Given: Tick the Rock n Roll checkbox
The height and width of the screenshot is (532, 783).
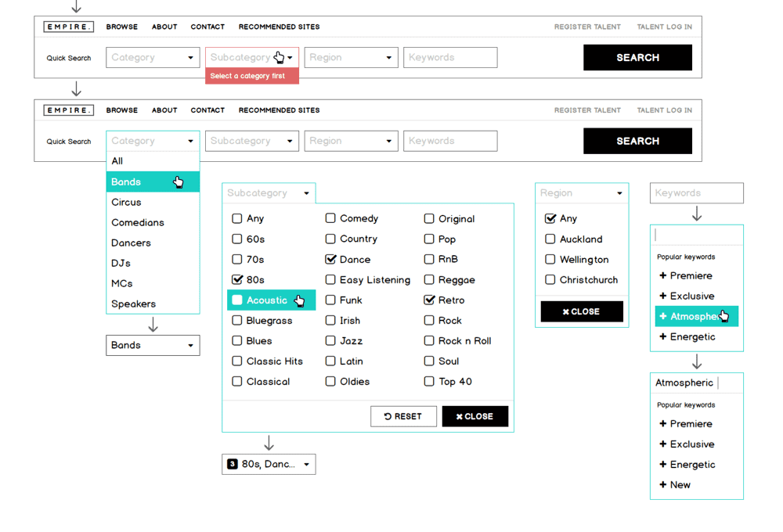Looking at the screenshot, I should (x=429, y=340).
